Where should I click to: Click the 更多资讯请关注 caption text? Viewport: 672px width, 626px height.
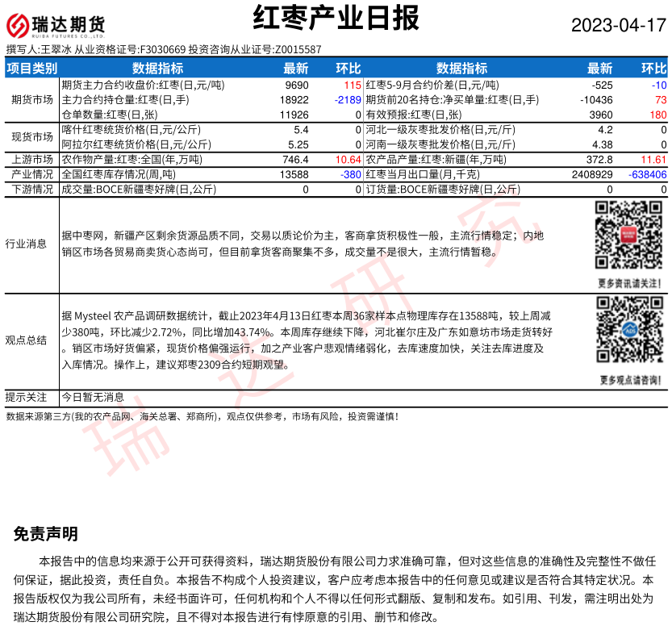tap(630, 283)
